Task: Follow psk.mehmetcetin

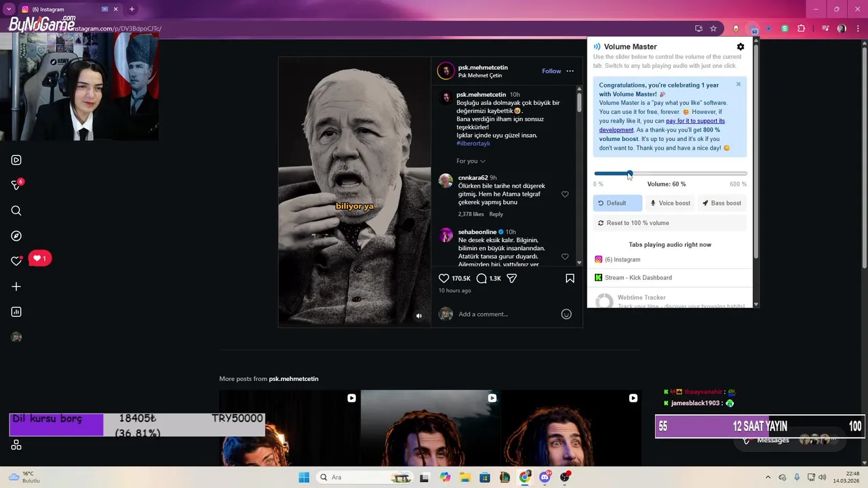Action: pyautogui.click(x=551, y=71)
